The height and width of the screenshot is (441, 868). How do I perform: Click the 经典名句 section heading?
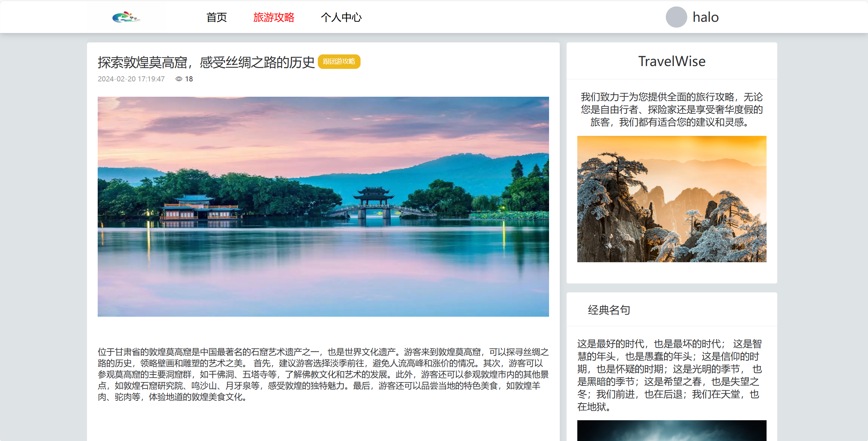609,310
